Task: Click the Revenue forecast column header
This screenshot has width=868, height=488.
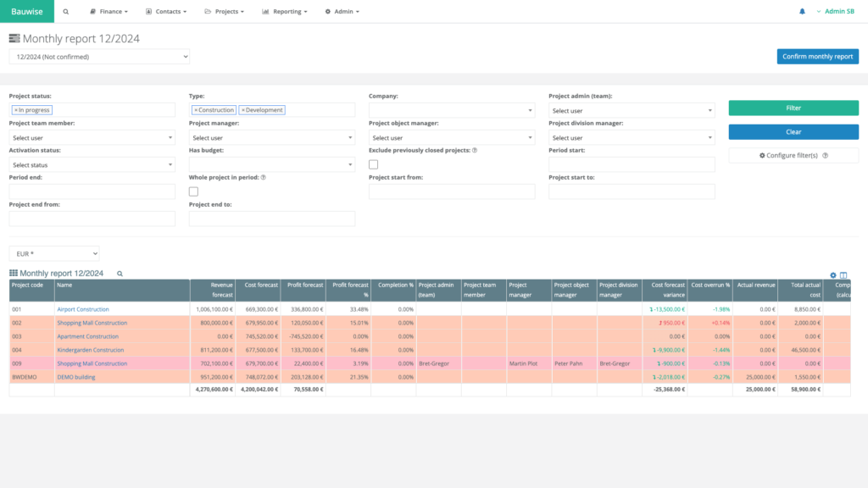Action: point(213,290)
